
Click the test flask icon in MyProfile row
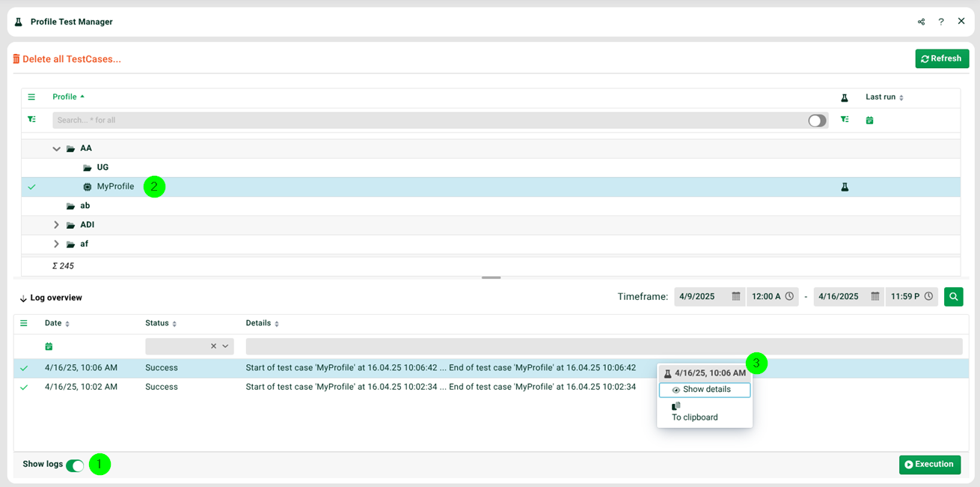coord(845,187)
